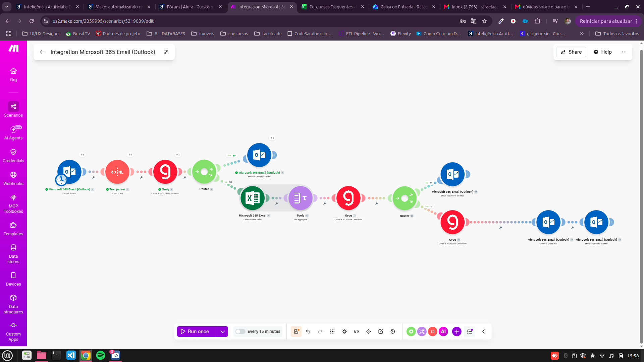Open AI Agents in the sidebar

point(13,133)
